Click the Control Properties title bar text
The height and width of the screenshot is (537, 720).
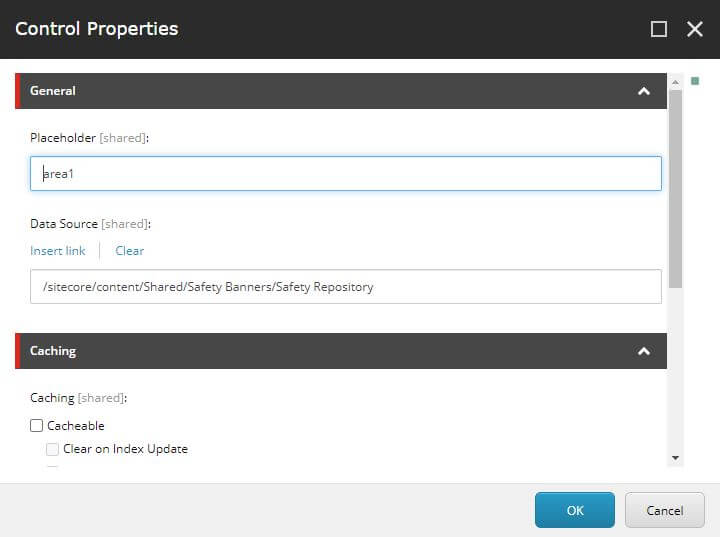pyautogui.click(x=97, y=29)
